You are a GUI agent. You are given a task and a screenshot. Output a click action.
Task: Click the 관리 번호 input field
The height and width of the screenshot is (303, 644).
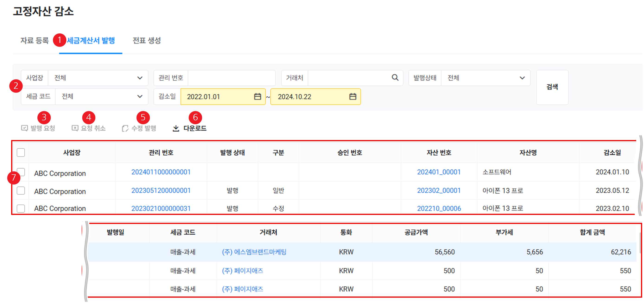(x=231, y=78)
